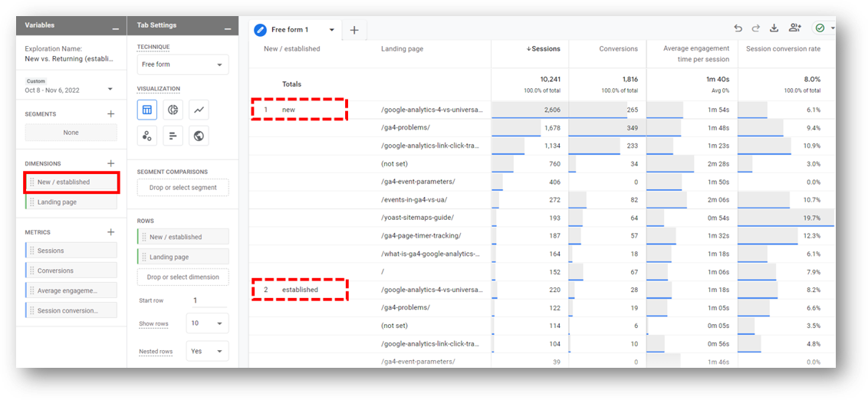Share the exploration with users

795,28
